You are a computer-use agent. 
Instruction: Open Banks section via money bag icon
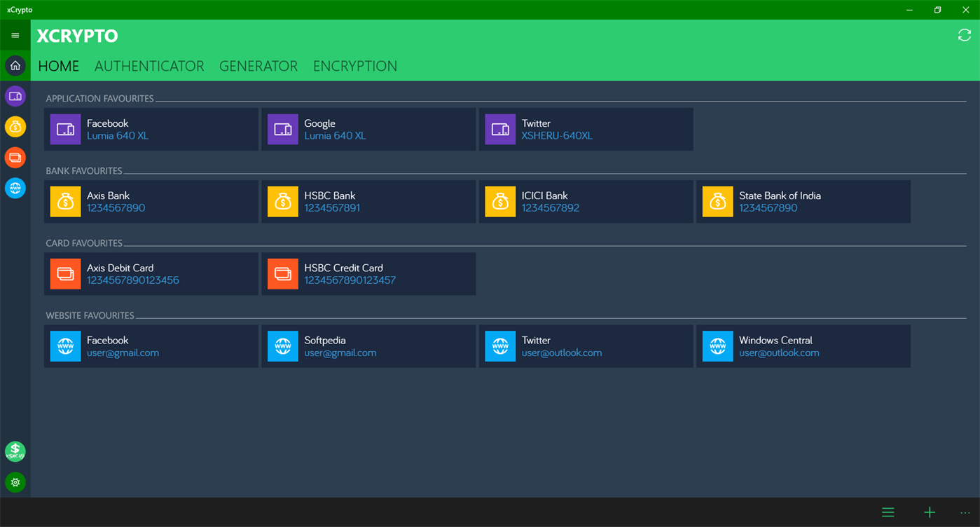(14, 127)
